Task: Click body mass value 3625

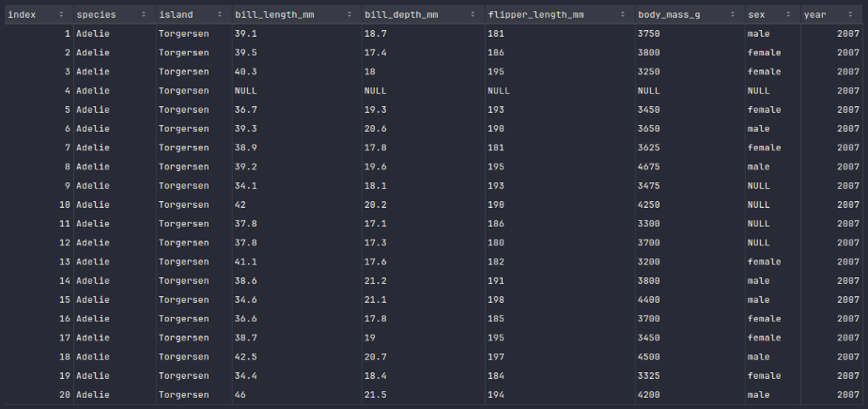Action: coord(649,148)
